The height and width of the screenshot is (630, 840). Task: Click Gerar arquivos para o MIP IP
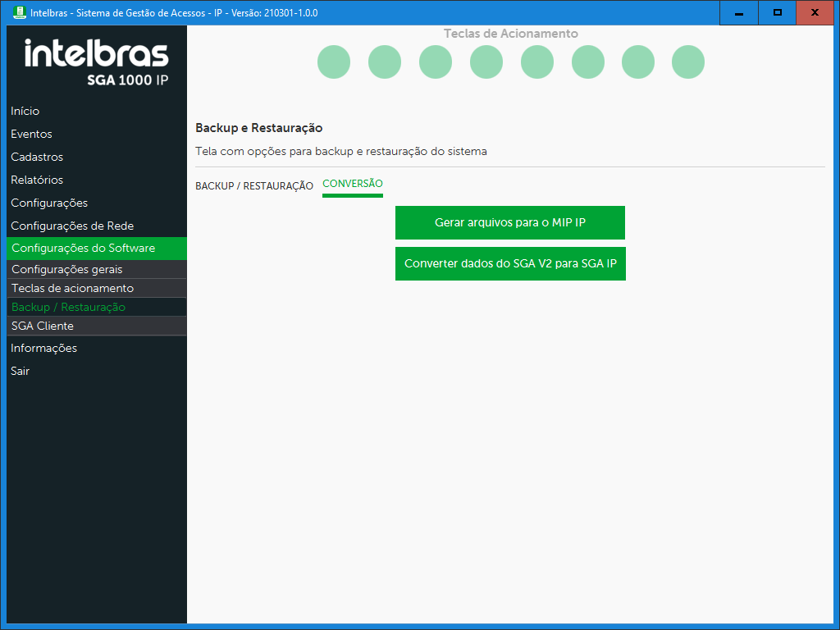pyautogui.click(x=510, y=222)
